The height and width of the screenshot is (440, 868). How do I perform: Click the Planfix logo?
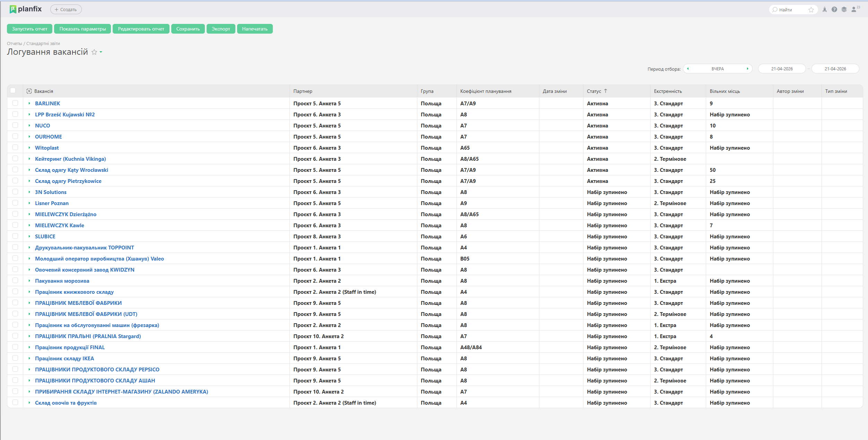tap(26, 9)
